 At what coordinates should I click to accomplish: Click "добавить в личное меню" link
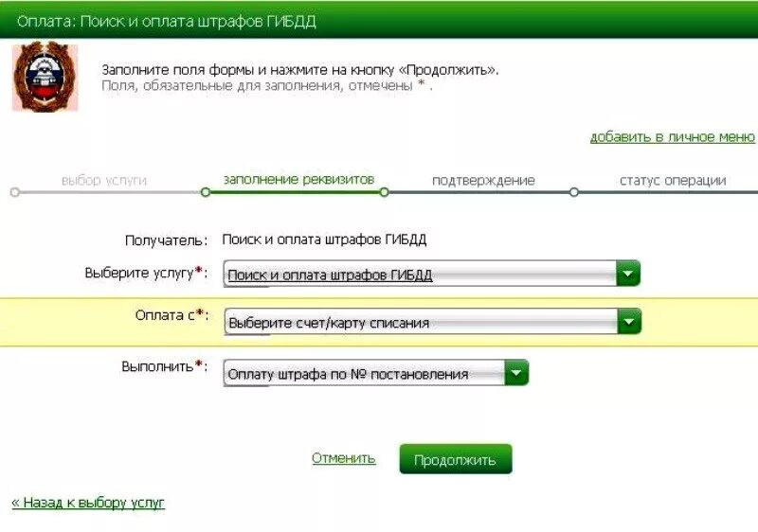tap(672, 137)
